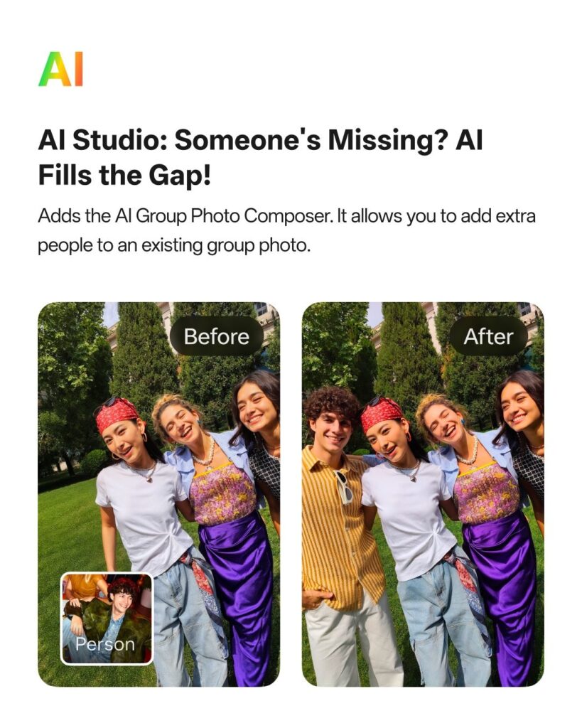Tap the After label badge
This screenshot has width=582, height=728.
pyautogui.click(x=488, y=336)
